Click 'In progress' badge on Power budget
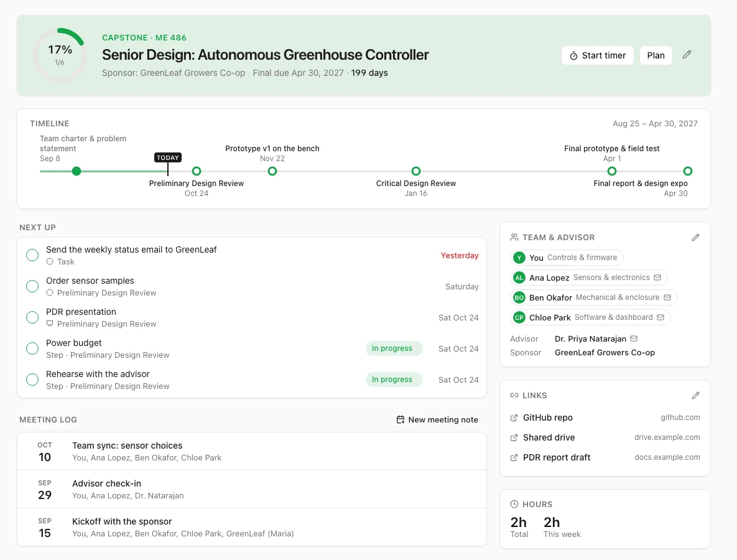This screenshot has width=737, height=560. pos(394,348)
